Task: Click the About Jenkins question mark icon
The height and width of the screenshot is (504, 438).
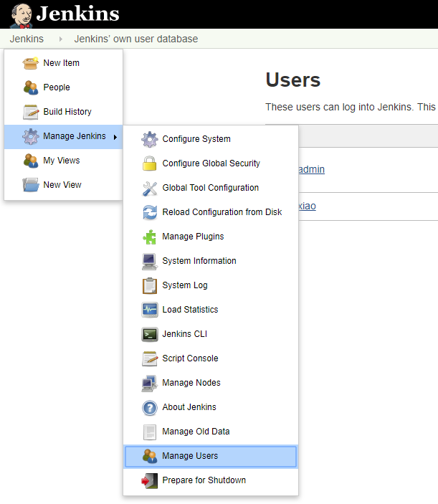Action: 149,407
